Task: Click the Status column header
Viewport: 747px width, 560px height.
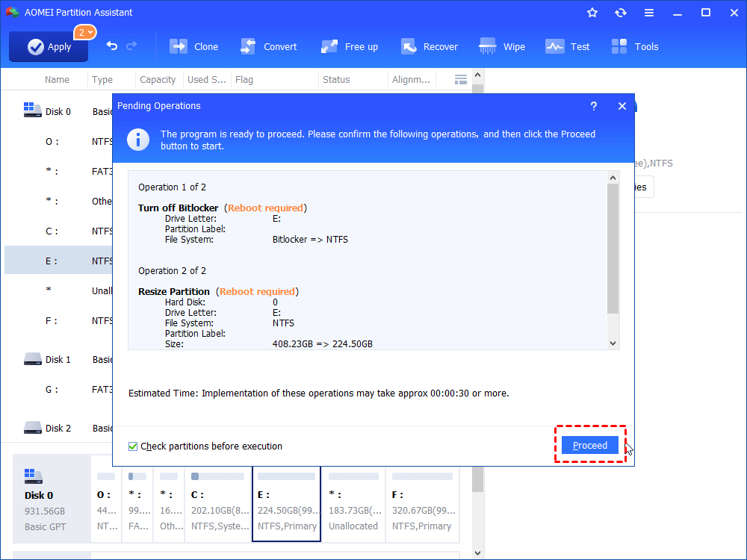Action: tap(336, 80)
